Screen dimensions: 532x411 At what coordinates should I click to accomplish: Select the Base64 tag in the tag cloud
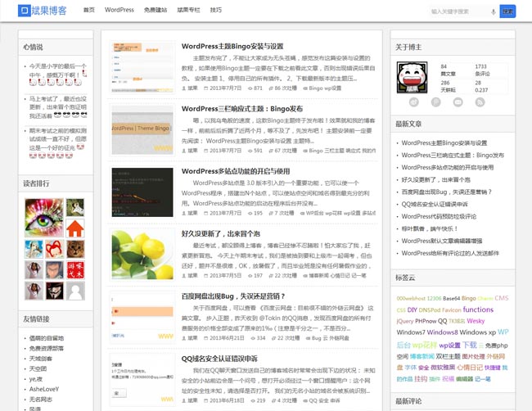pyautogui.click(x=451, y=298)
